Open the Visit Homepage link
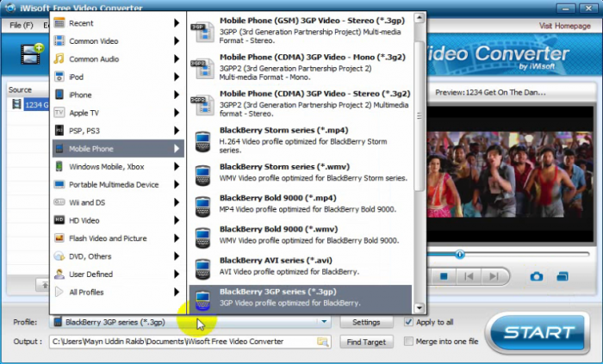 (x=564, y=26)
